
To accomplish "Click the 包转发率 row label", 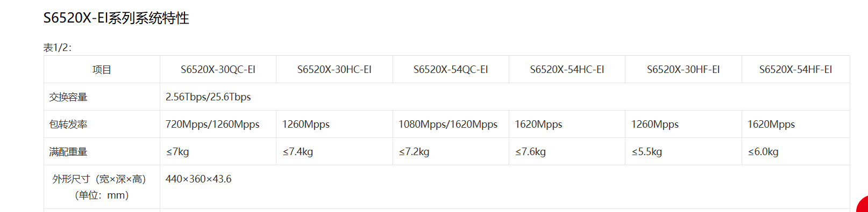I will point(102,124).
